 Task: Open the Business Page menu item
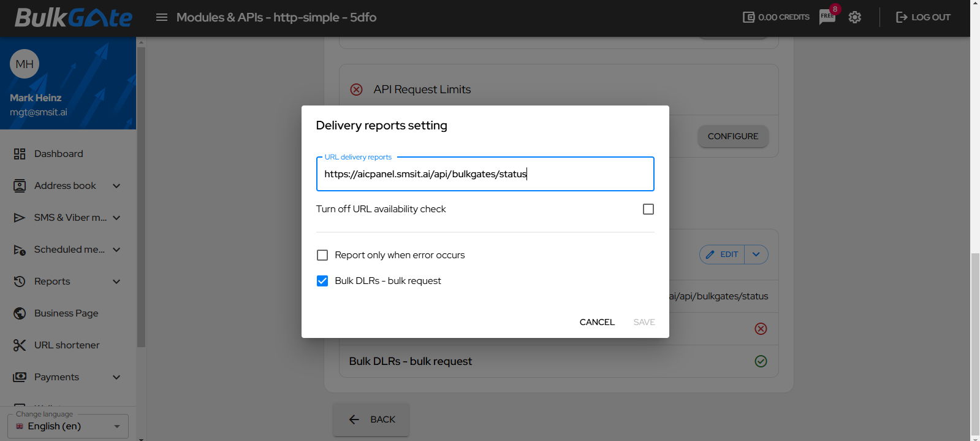click(68, 313)
